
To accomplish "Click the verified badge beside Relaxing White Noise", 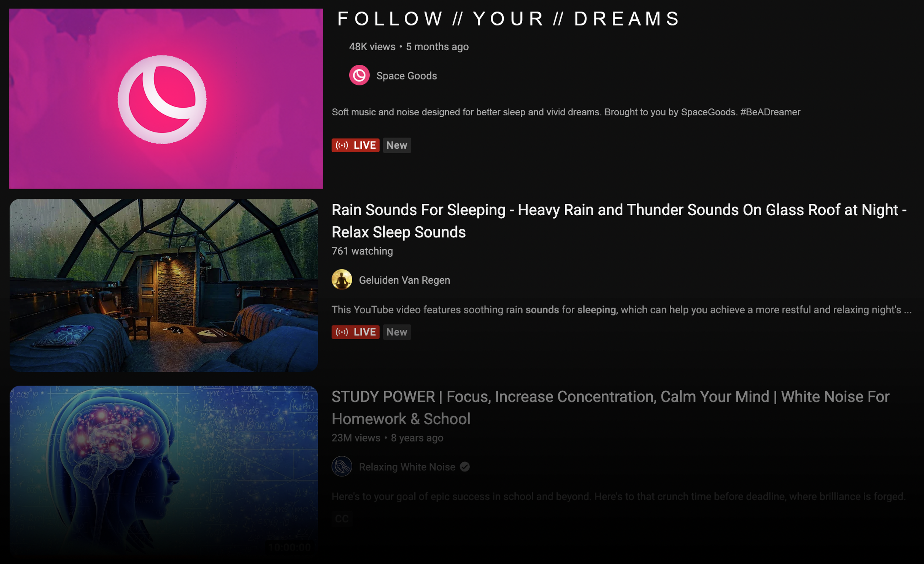I will (x=465, y=467).
